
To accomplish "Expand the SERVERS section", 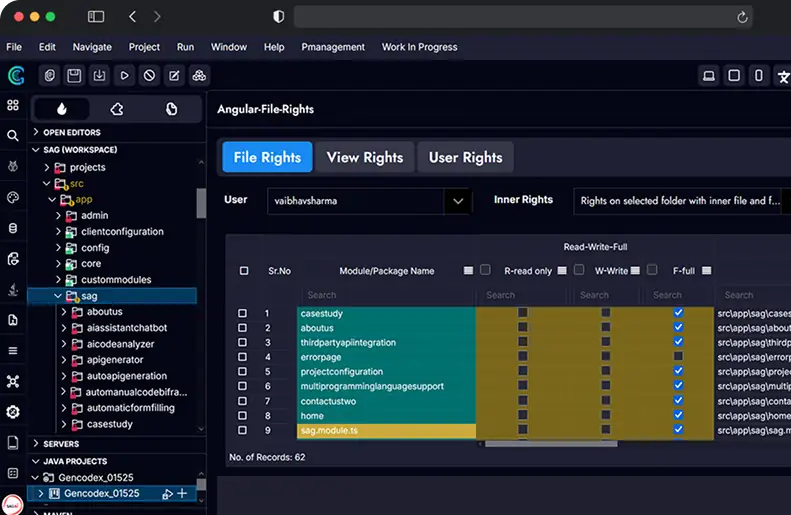I will pos(36,443).
